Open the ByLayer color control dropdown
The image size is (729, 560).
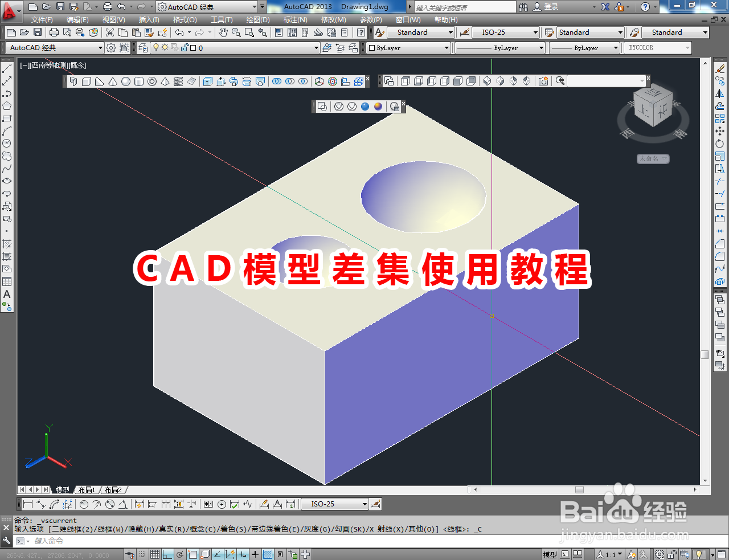(x=409, y=48)
